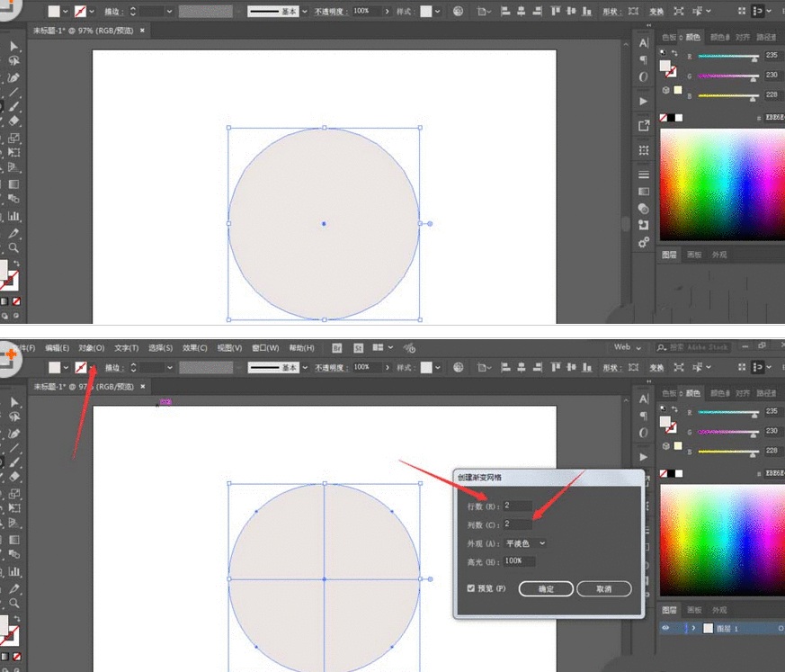
Task: Toggle the 预览 (P) checkbox
Action: click(471, 588)
